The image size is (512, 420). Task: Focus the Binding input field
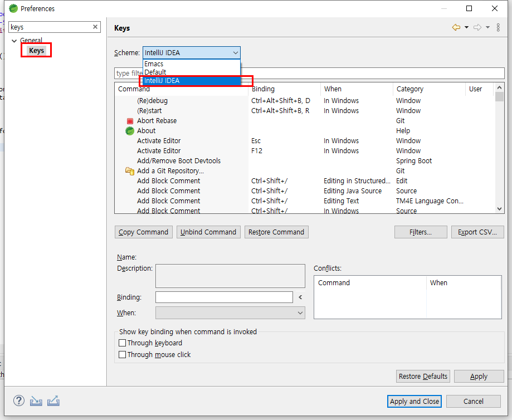click(x=224, y=297)
